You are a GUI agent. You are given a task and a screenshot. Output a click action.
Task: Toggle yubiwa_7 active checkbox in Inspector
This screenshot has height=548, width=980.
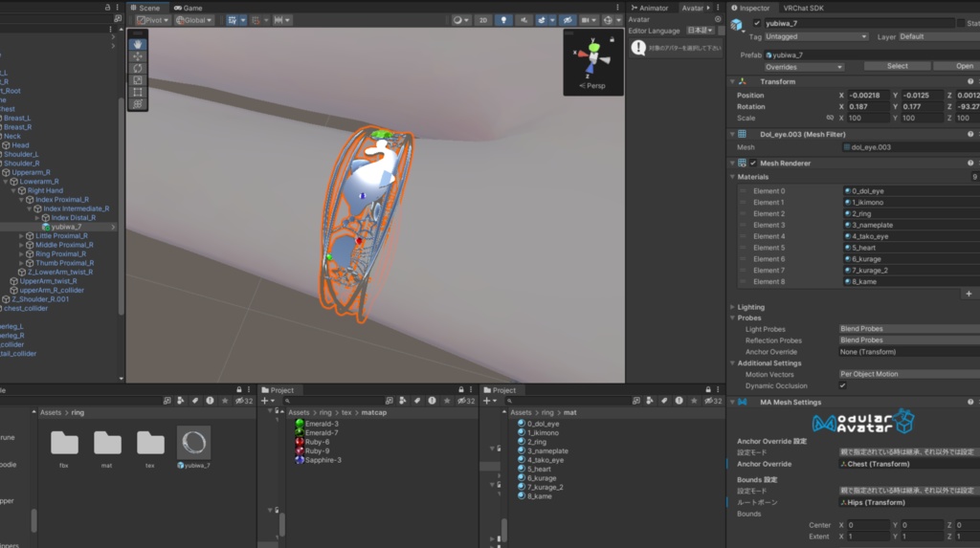click(757, 23)
